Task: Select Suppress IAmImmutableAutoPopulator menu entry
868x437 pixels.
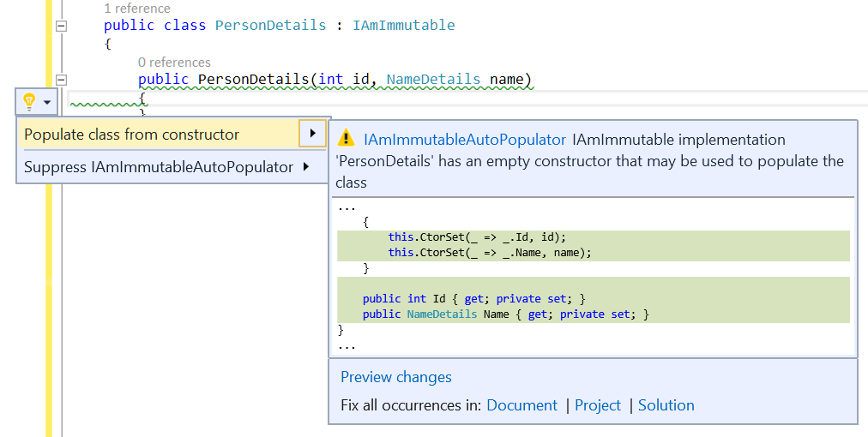Action: pos(159,167)
